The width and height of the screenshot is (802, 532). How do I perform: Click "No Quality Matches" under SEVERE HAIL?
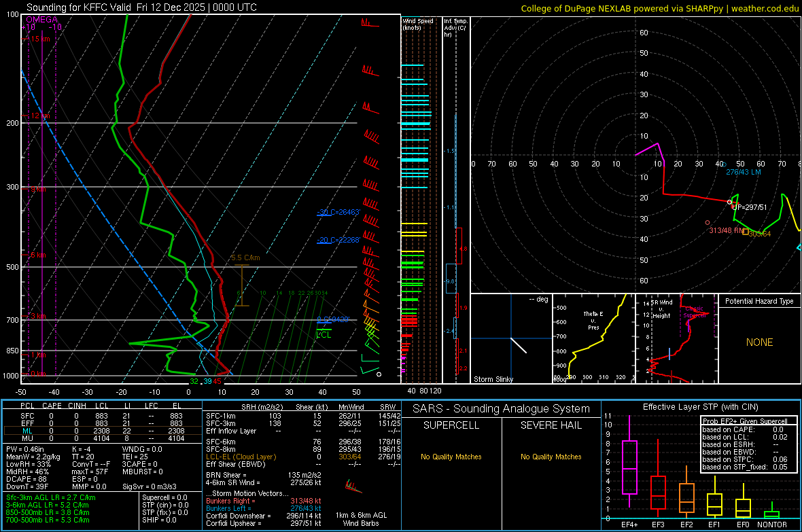(551, 457)
